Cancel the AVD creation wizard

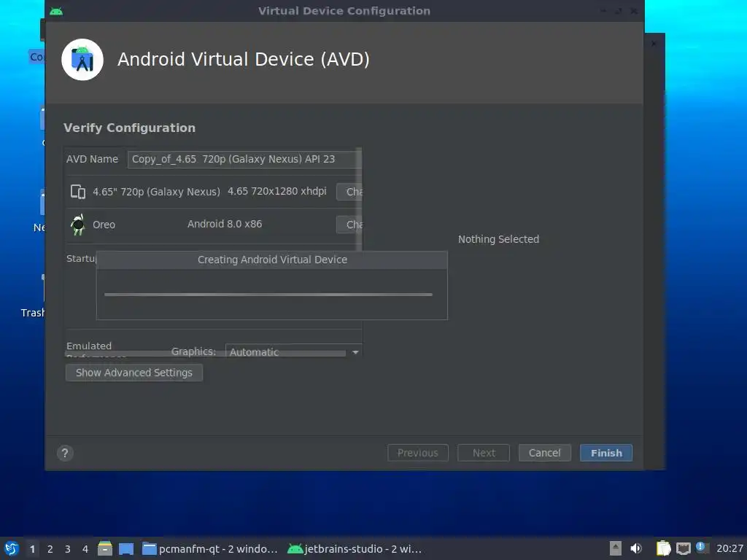pos(544,453)
